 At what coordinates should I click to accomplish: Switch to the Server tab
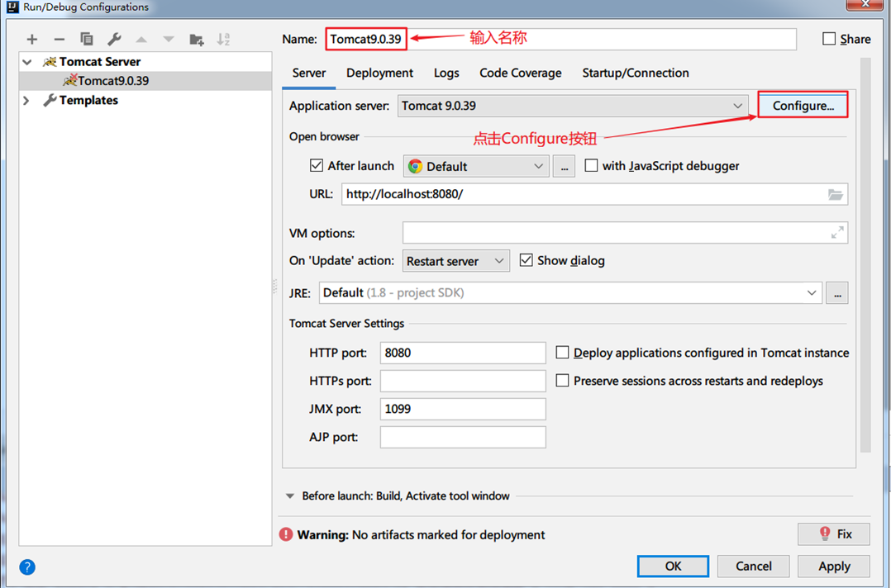tap(309, 73)
